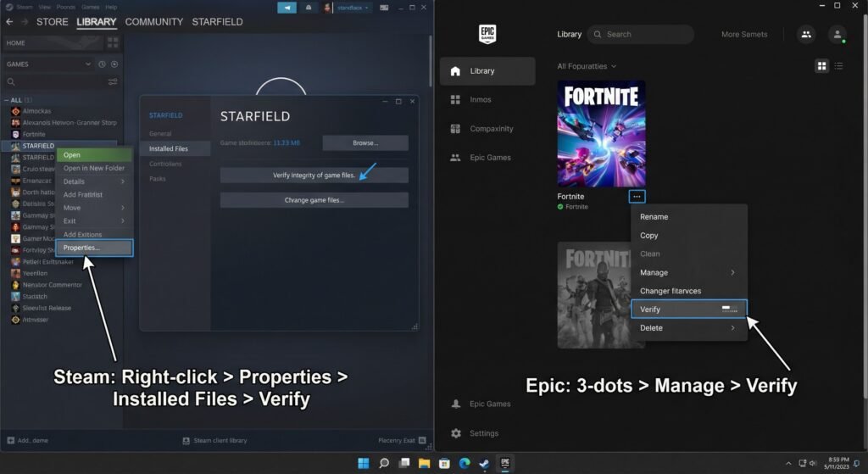The height and width of the screenshot is (474, 868).
Task: Toggle Steam home collections grid view
Action: click(113, 43)
